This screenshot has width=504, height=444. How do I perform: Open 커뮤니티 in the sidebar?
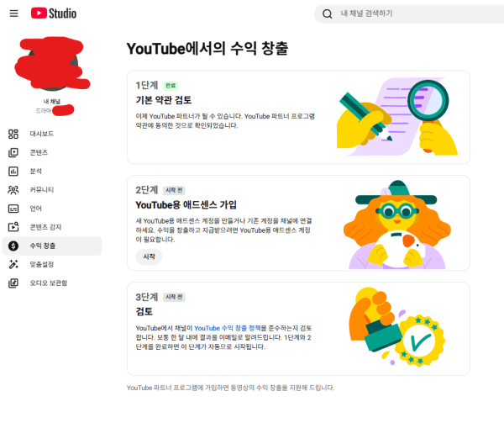(x=52, y=190)
